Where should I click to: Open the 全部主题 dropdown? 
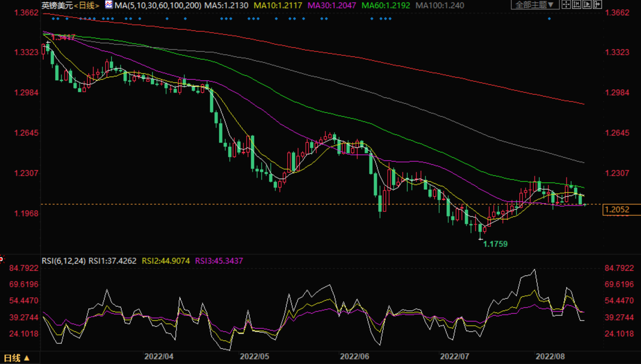point(535,5)
